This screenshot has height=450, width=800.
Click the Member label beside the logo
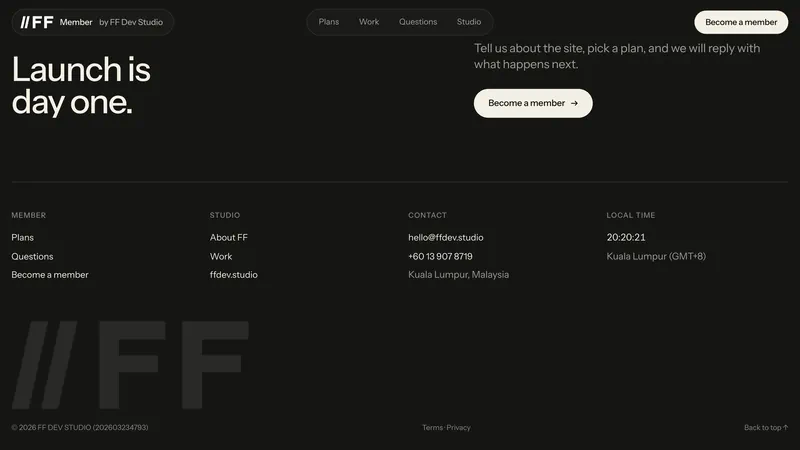(76, 22)
